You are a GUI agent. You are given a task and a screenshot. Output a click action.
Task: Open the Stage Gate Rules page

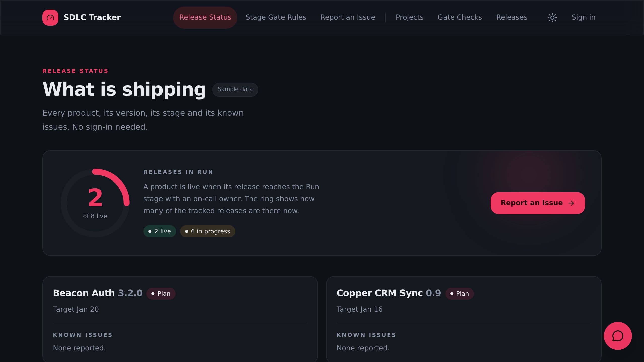click(x=276, y=17)
